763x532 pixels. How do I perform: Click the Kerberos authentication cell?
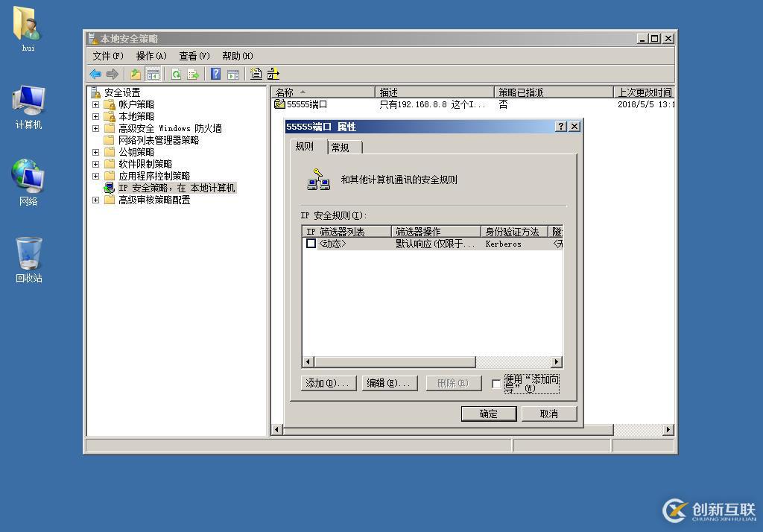pyautogui.click(x=503, y=244)
